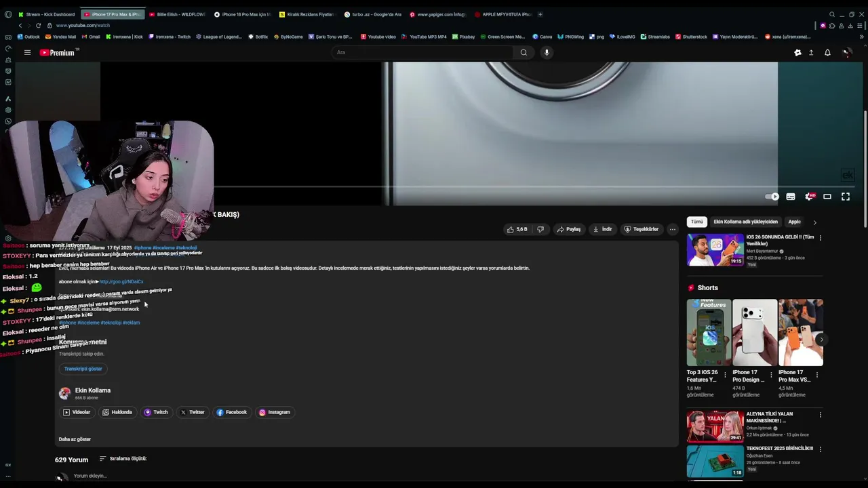This screenshot has height=488, width=868.
Task: Open more actions menu beside Teşekkürler
Action: click(672, 229)
